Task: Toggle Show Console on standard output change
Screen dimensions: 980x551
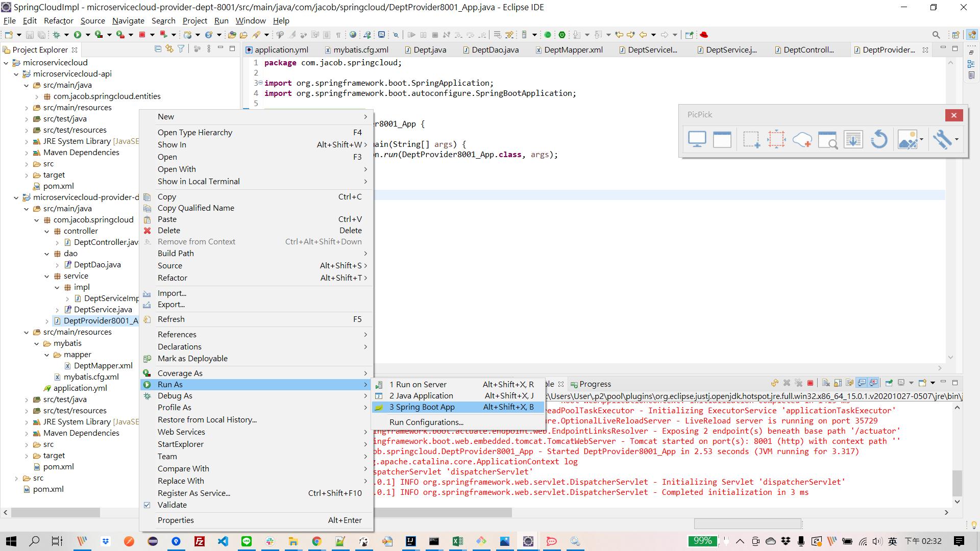Action: (862, 383)
